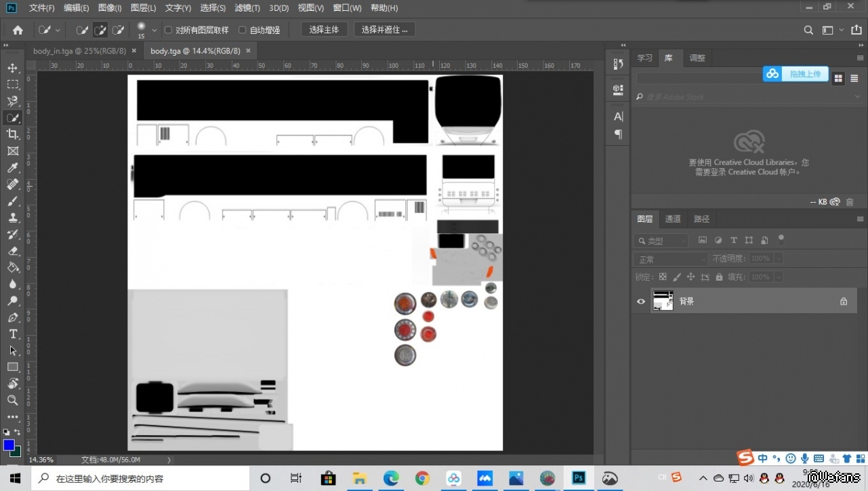Select the Zoom tool in toolbar
The width and height of the screenshot is (868, 491).
point(13,400)
